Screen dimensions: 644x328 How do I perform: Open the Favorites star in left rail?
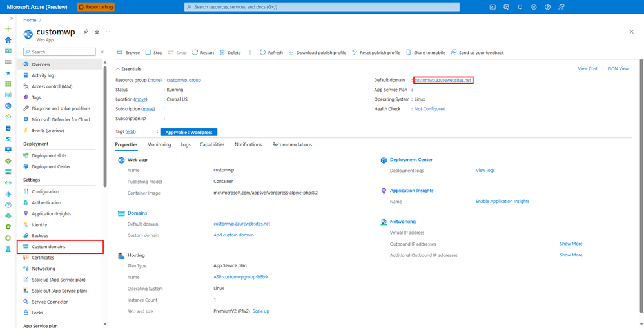click(8, 73)
